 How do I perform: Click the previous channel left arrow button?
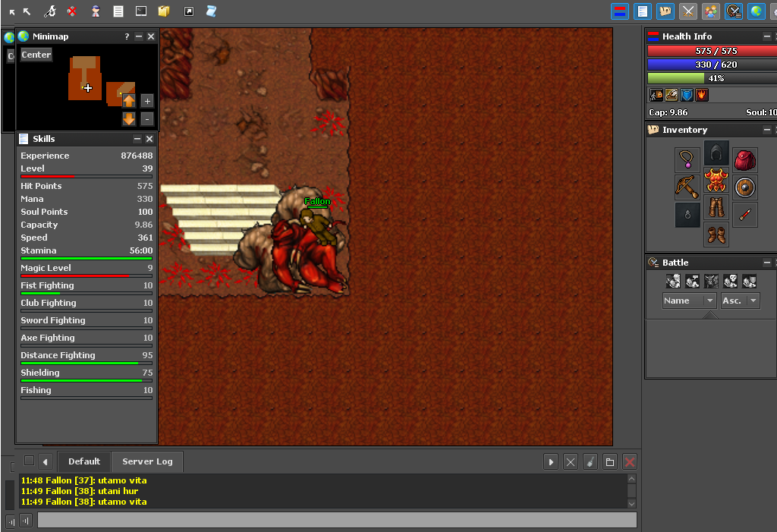45,461
